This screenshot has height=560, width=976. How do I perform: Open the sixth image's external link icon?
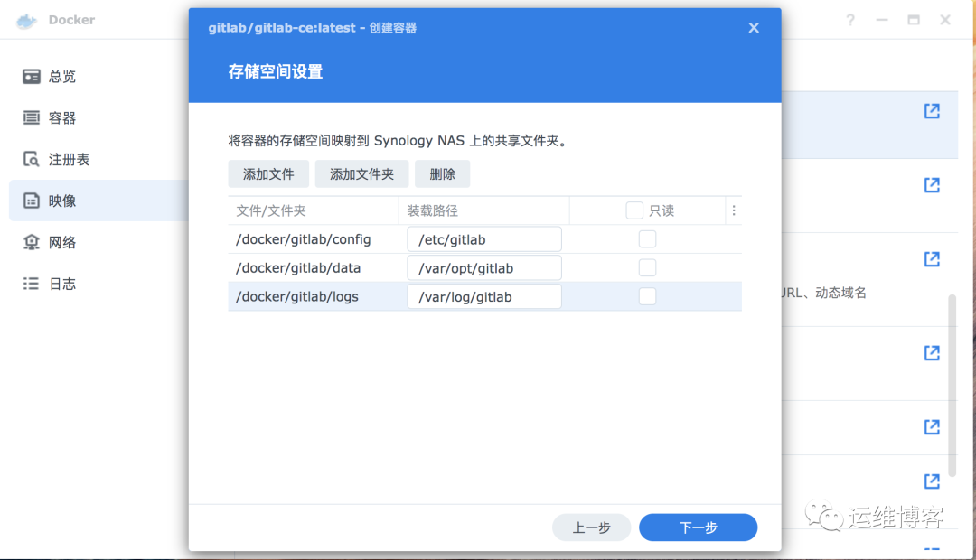coord(932,481)
